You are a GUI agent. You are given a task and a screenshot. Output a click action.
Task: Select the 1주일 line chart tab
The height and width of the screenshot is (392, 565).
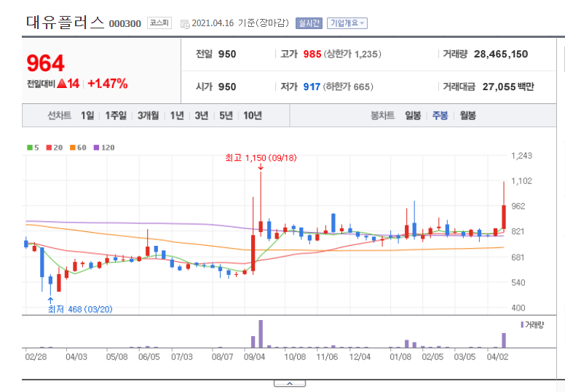click(x=116, y=116)
